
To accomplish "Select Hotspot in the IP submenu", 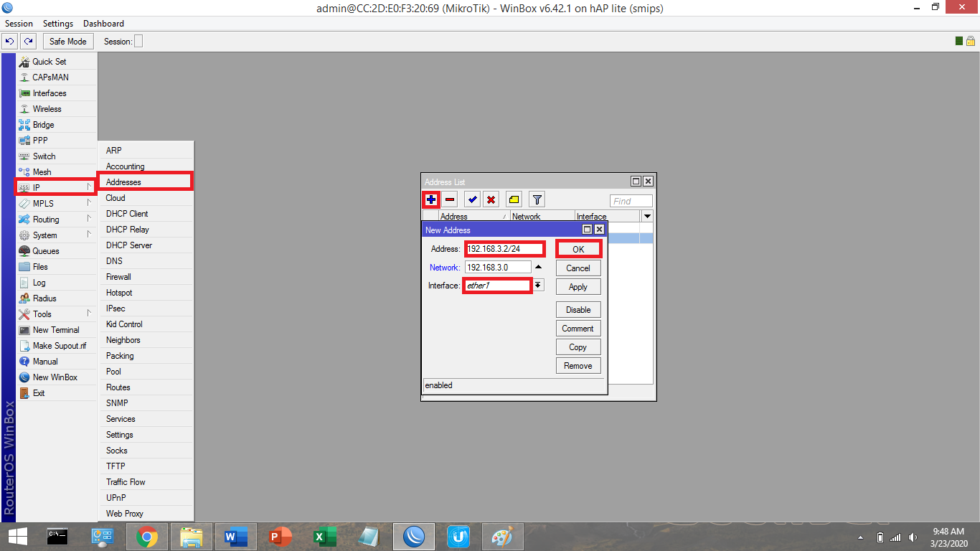I will click(146, 293).
